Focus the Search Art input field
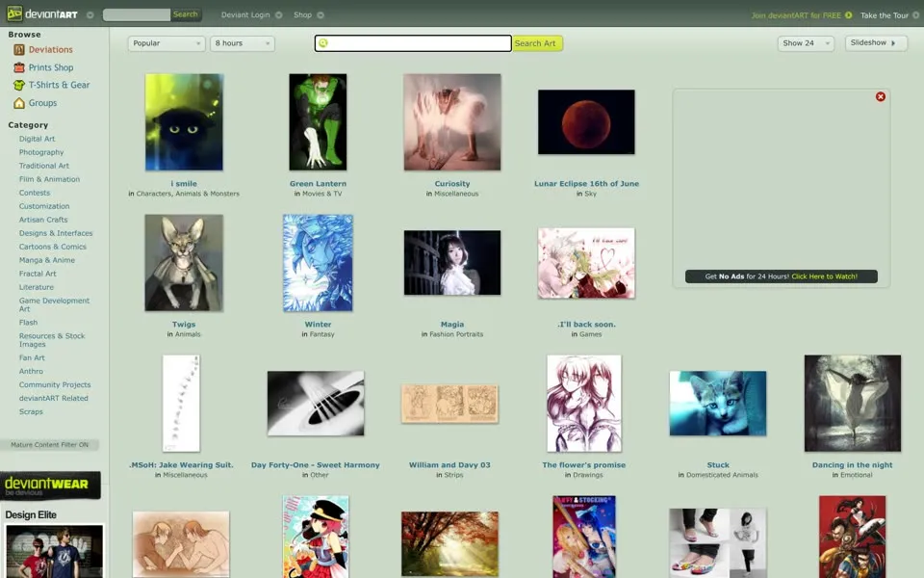This screenshot has width=924, height=578. pyautogui.click(x=413, y=43)
